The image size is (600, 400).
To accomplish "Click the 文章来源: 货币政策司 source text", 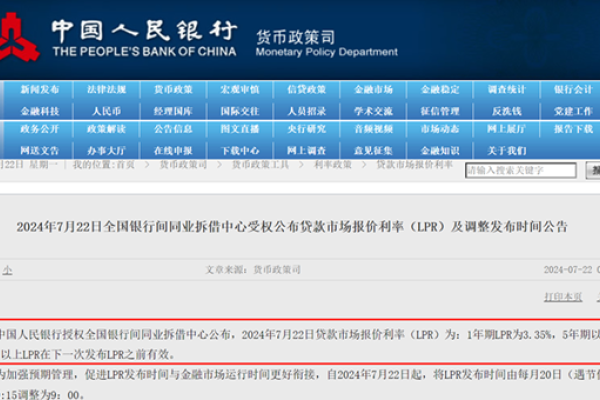I will point(253,270).
